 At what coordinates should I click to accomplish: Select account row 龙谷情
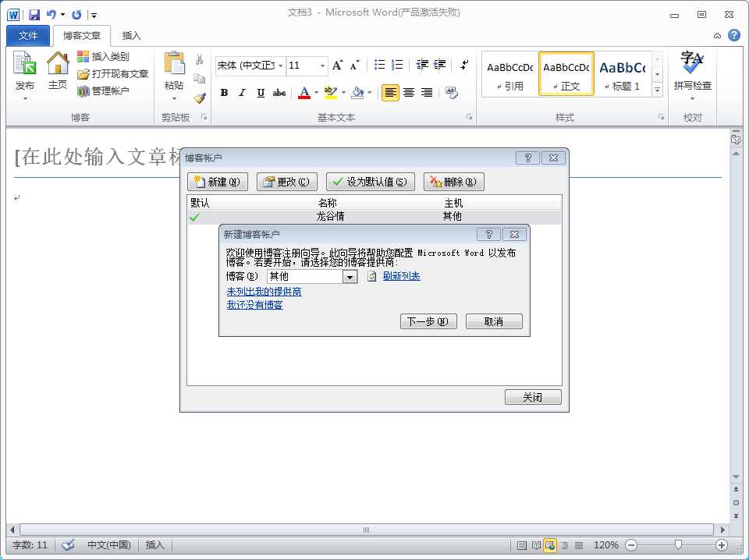point(374,217)
